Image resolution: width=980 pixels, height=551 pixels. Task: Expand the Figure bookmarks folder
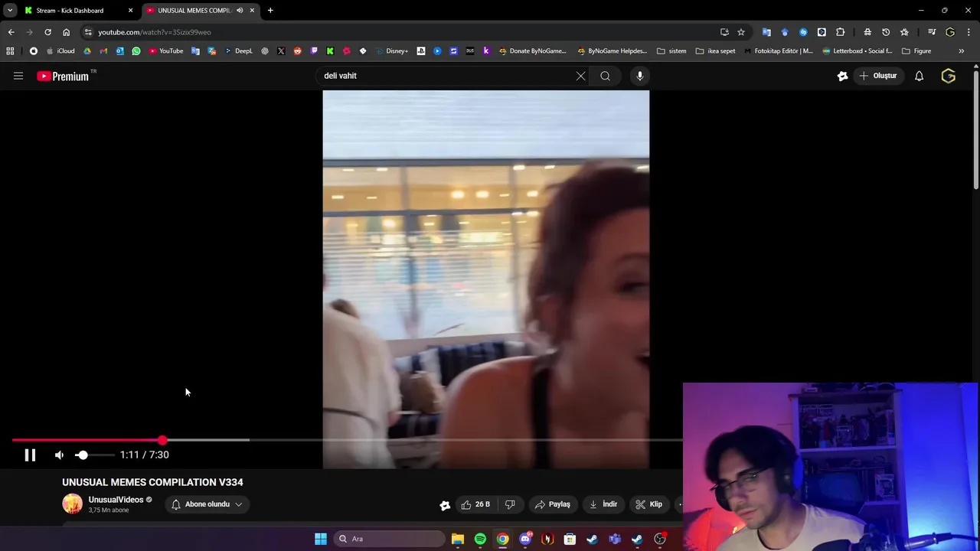(916, 51)
